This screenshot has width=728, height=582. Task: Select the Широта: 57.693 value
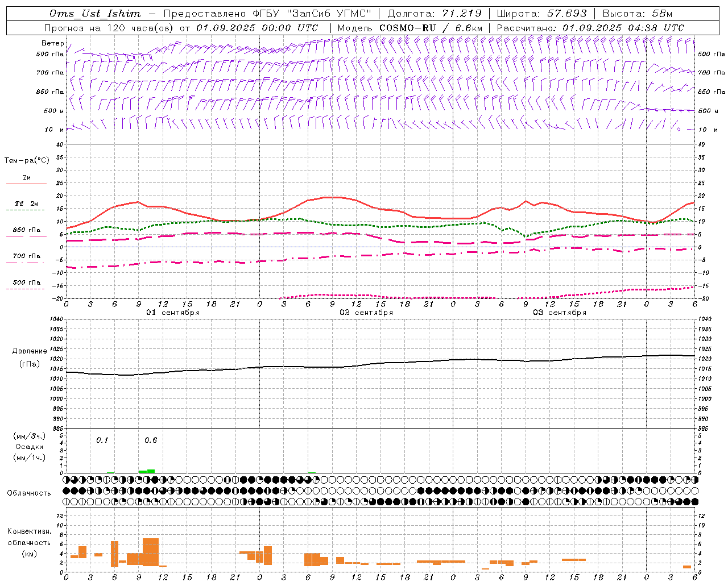541,14
